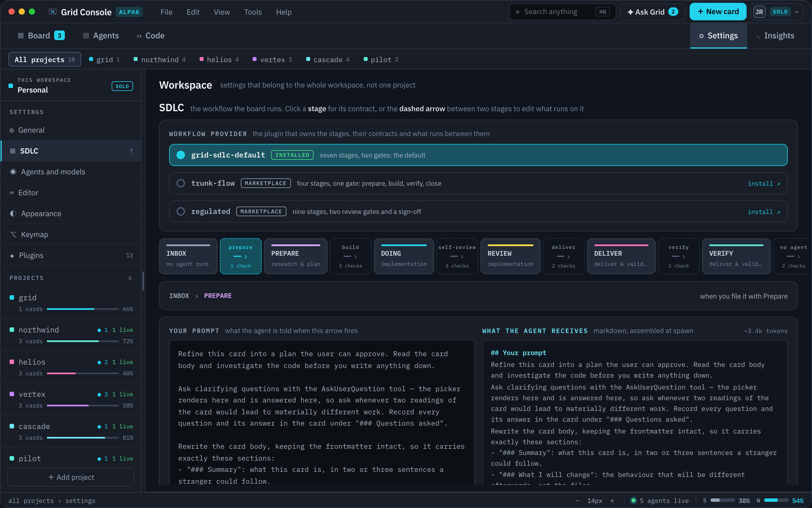Viewport: 812px width, 508px height.
Task: Show All projects filter
Action: click(45, 60)
